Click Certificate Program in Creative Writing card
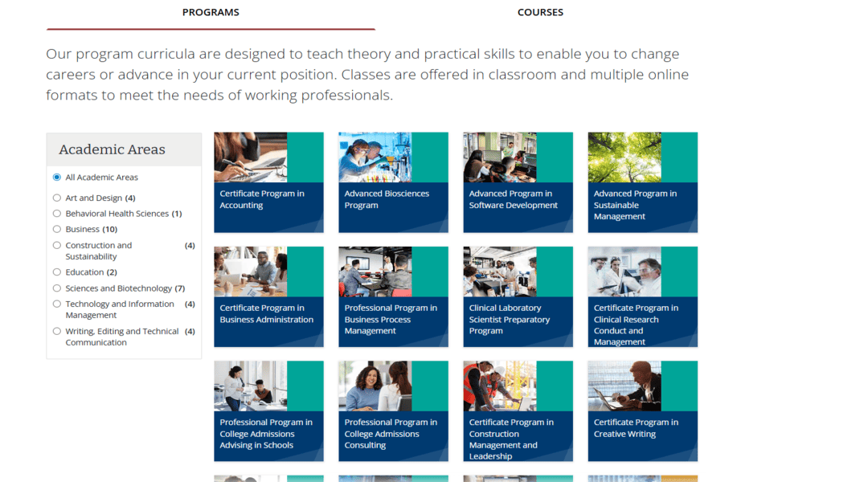Screen dimensions: 868x482 [x=642, y=411]
